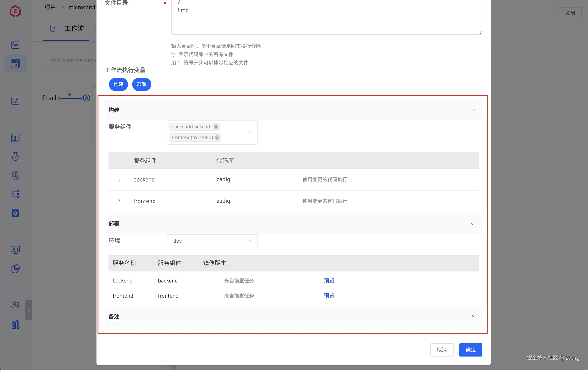Image resolution: width=588 pixels, height=370 pixels.
Task: Click the Zadig logo icon
Action: click(15, 11)
